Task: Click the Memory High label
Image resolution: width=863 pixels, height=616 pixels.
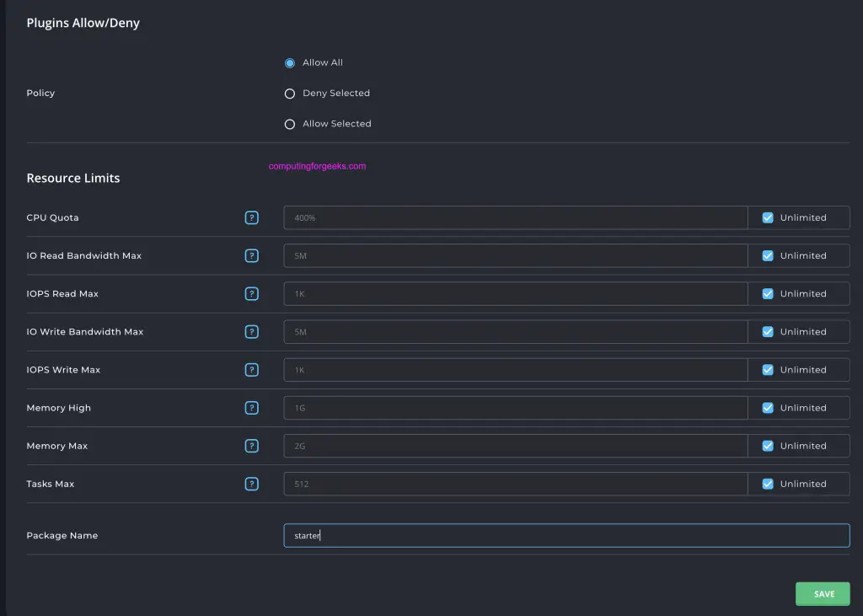Action: [x=59, y=408]
